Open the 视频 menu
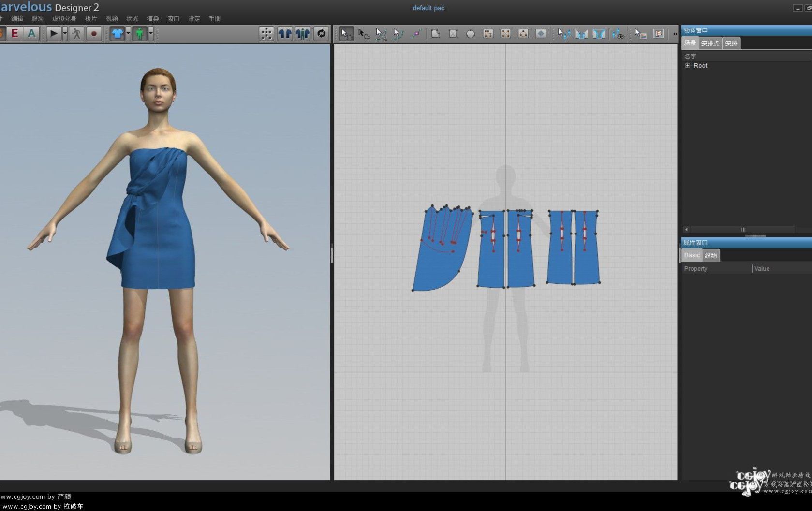Image resolution: width=812 pixels, height=511 pixels. (112, 18)
